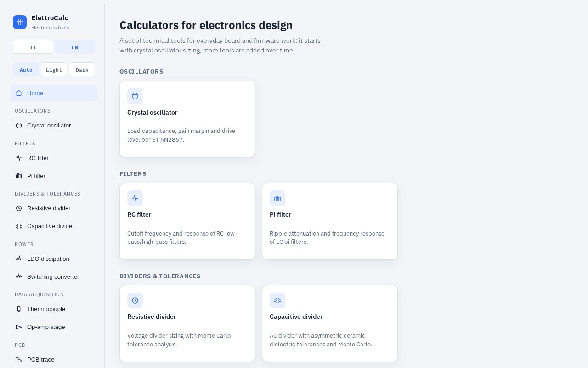
Task: Click the Home icon in the sidebar
Action: click(x=19, y=93)
